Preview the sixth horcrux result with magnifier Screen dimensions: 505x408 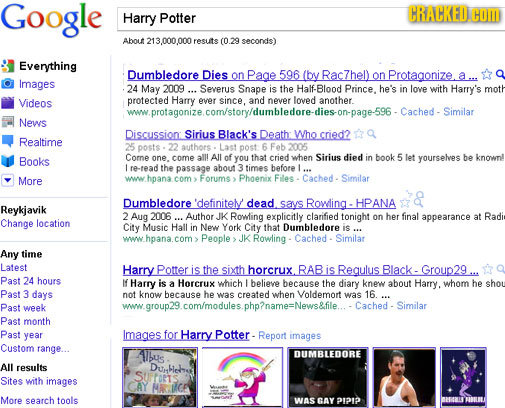pyautogui.click(x=500, y=269)
